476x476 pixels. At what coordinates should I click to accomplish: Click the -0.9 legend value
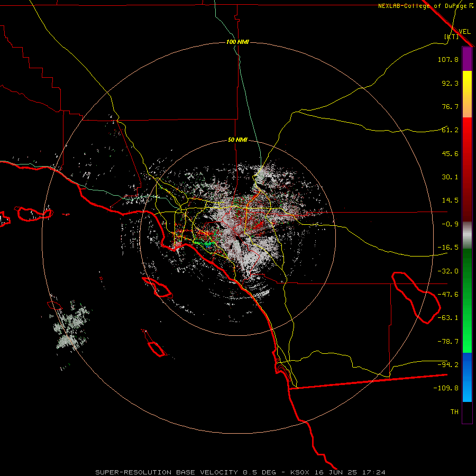pyautogui.click(x=450, y=224)
